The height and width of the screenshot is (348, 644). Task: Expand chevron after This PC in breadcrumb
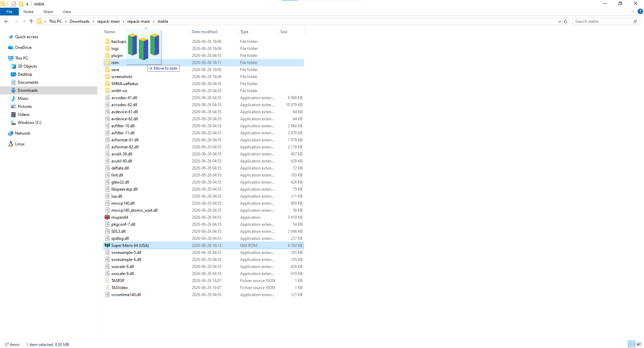(66, 21)
